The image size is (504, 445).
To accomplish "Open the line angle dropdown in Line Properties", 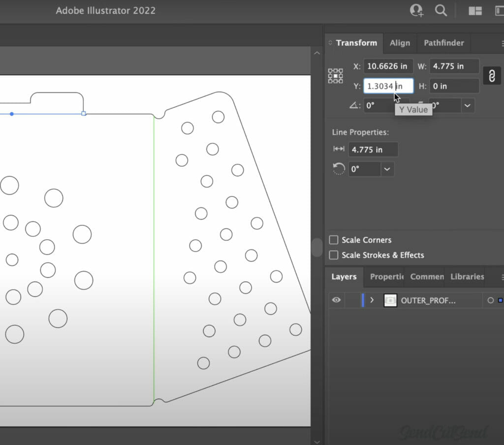I will [387, 169].
